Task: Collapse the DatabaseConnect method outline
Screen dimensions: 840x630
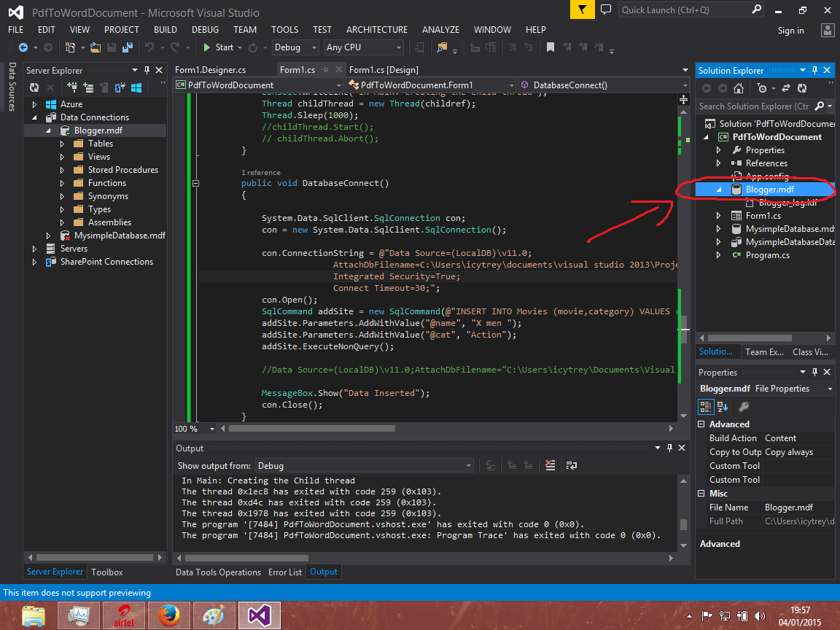Action: coord(196,183)
